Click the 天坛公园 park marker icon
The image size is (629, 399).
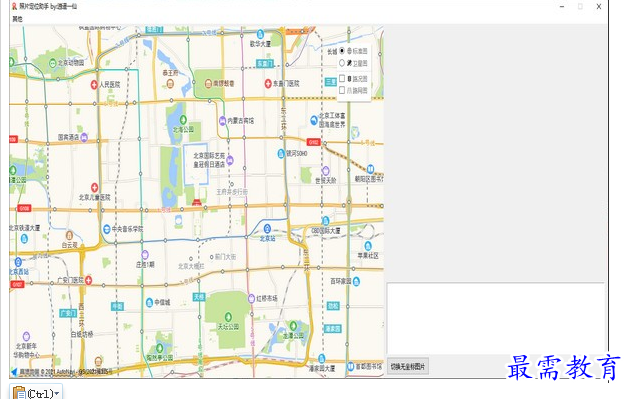[x=228, y=317]
